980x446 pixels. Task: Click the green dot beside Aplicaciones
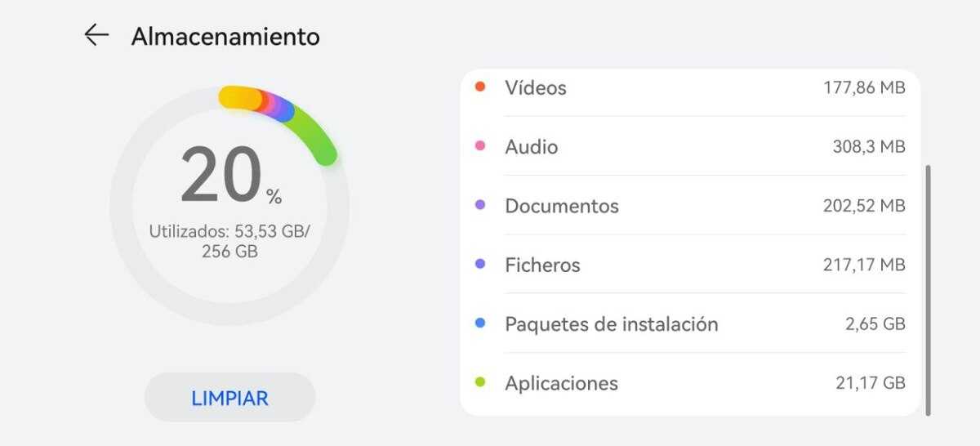480,382
